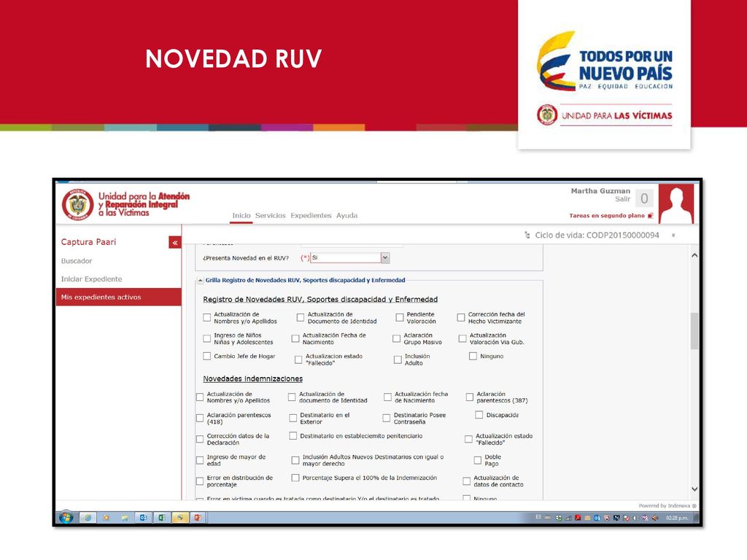Tick Porcentaje Supera el 100% de la Indemnización
Viewport: 747px width, 560px height.
[295, 478]
